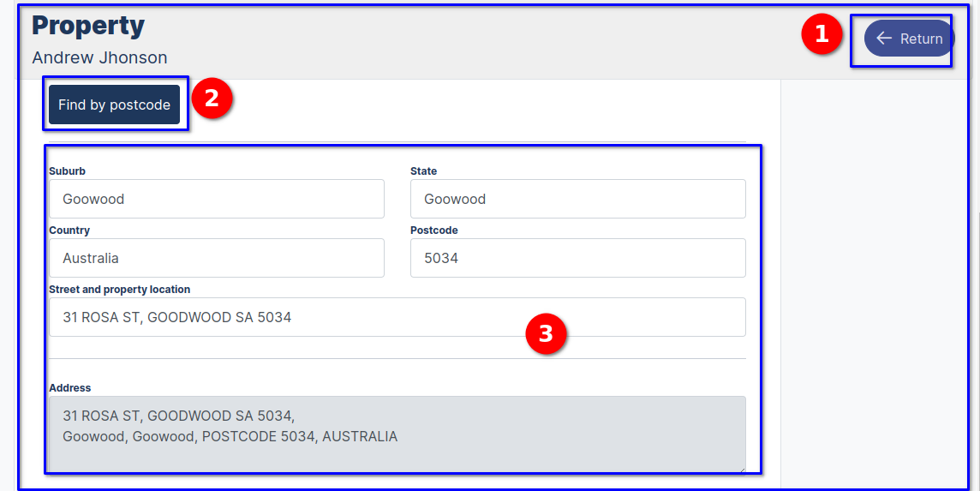Viewport: 980px width, 491px height.
Task: Click the Address text area resize handle
Action: [x=741, y=468]
